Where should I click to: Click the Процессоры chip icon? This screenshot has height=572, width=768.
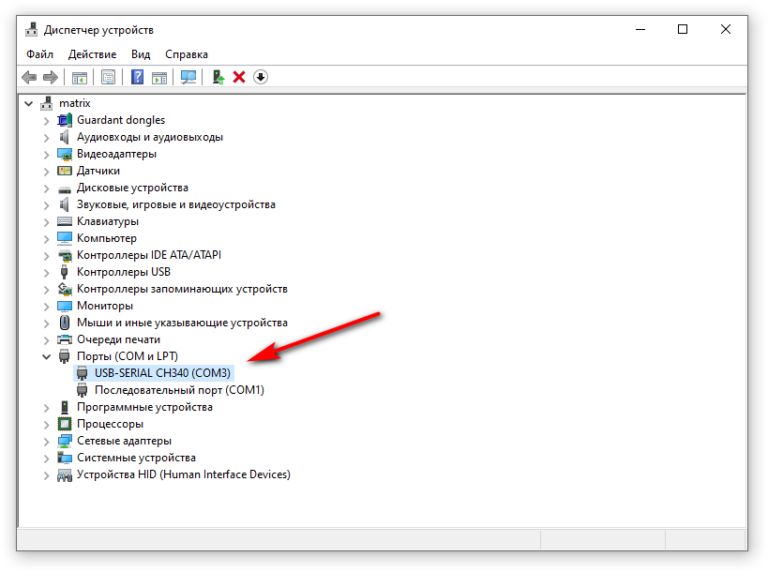pos(65,424)
